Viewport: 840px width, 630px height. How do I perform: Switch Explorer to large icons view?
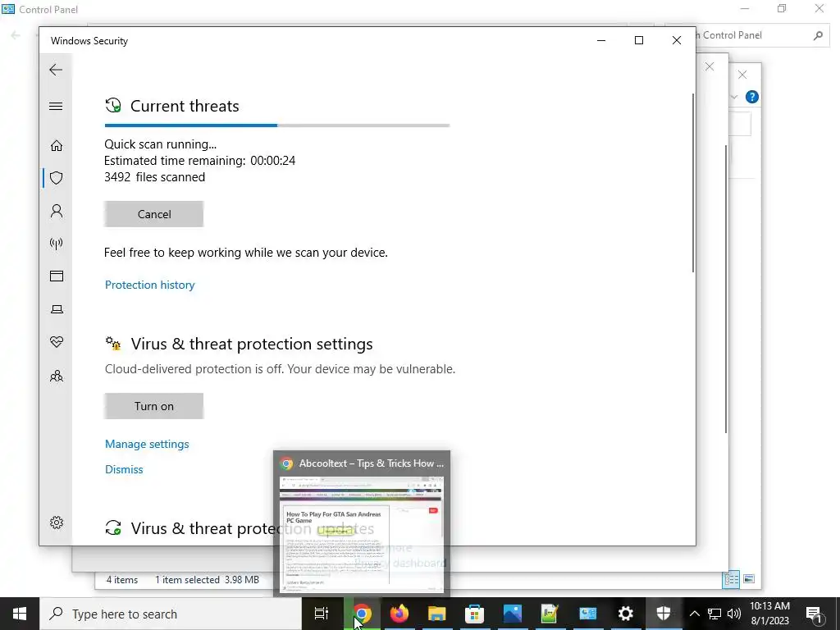tap(749, 579)
